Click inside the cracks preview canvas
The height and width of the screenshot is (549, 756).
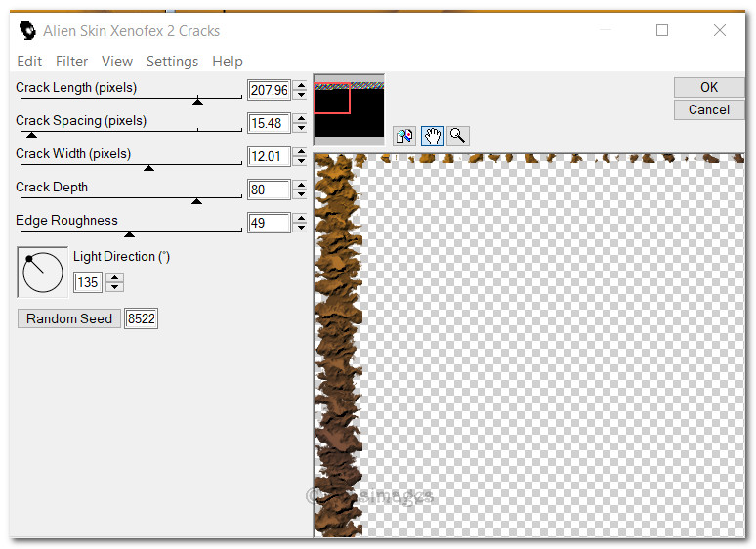point(529,346)
